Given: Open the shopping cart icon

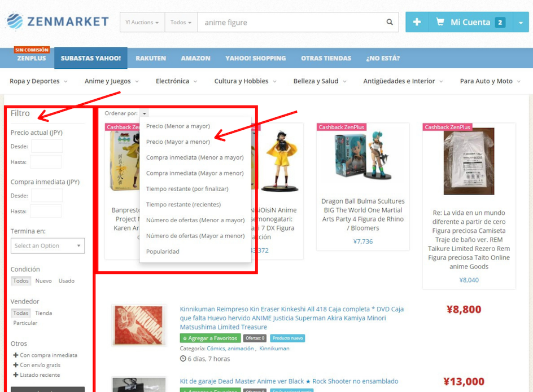Looking at the screenshot, I should pyautogui.click(x=440, y=22).
